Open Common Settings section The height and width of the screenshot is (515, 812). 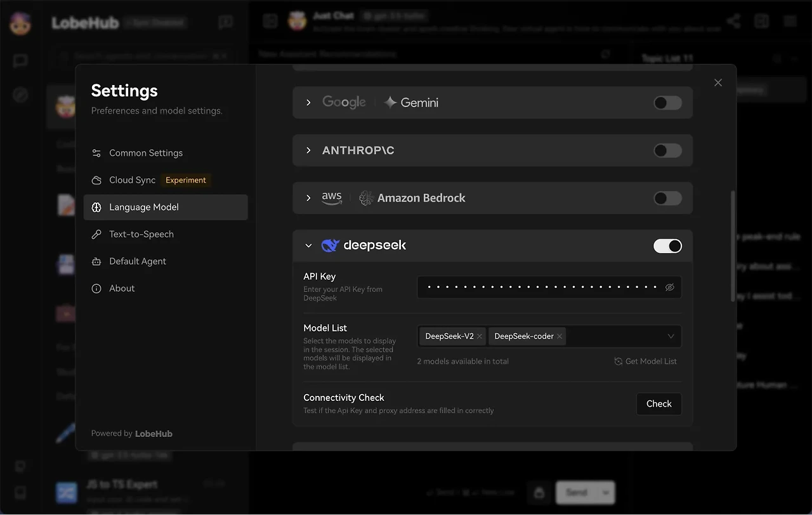point(166,153)
